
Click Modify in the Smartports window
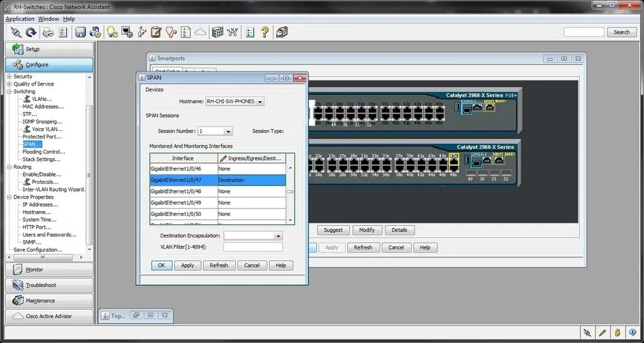coord(367,230)
